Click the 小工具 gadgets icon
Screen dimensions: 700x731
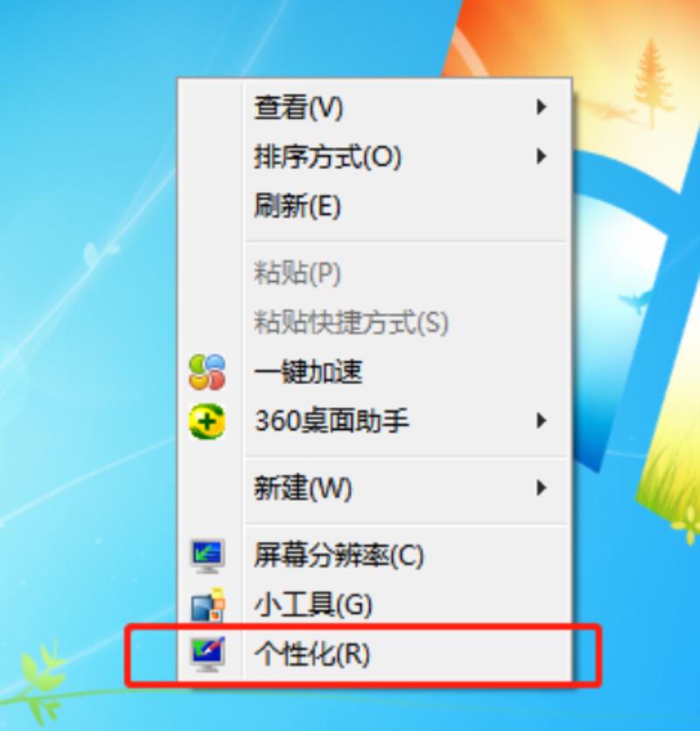tap(207, 605)
